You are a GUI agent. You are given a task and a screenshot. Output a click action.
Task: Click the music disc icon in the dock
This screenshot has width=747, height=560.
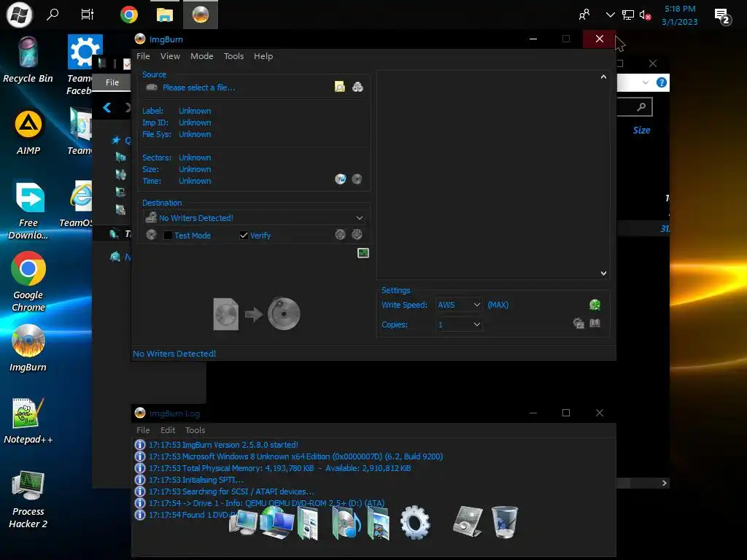(x=346, y=523)
